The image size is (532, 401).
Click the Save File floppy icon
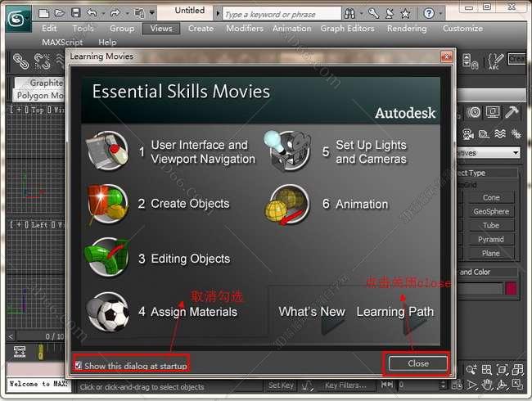pyautogui.click(x=75, y=13)
